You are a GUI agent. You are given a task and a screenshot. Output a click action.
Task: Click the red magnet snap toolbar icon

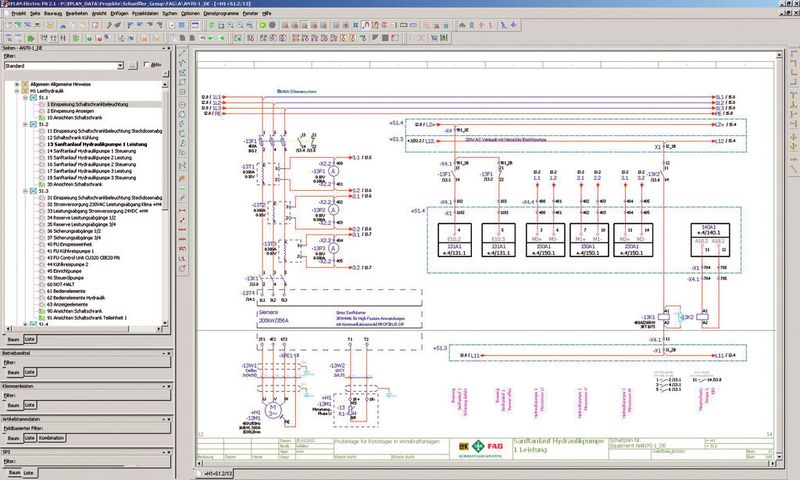click(366, 24)
